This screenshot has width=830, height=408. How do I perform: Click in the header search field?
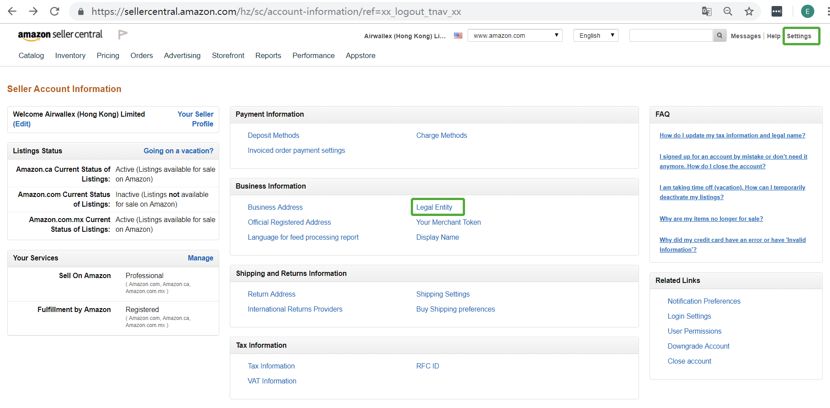[x=670, y=36]
